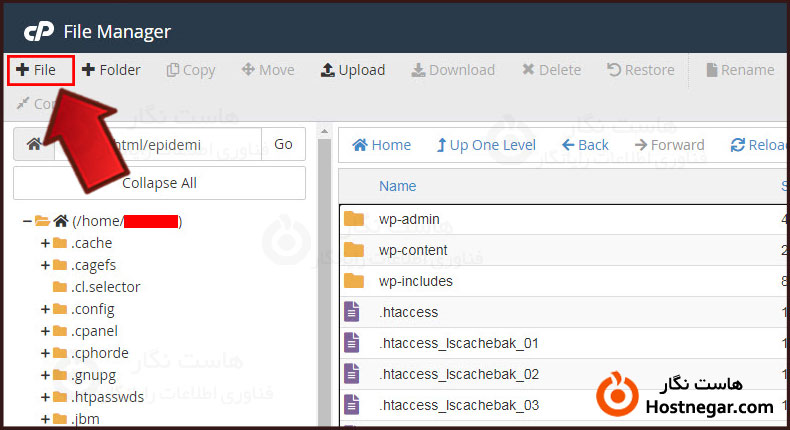Screen dimensions: 790x430
Task: Click the Collapse All button
Action: (x=159, y=183)
